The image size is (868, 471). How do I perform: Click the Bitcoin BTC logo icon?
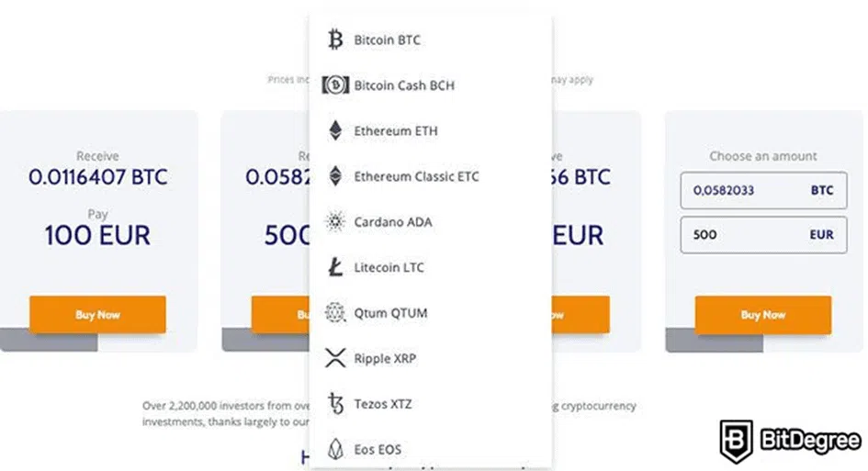335,39
